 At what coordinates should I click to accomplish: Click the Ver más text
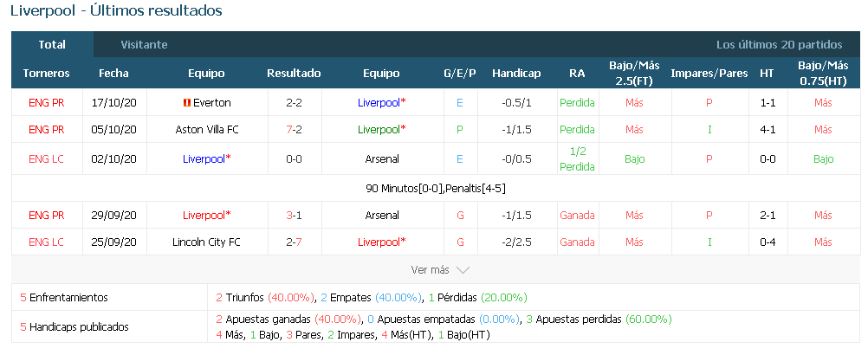click(x=431, y=270)
